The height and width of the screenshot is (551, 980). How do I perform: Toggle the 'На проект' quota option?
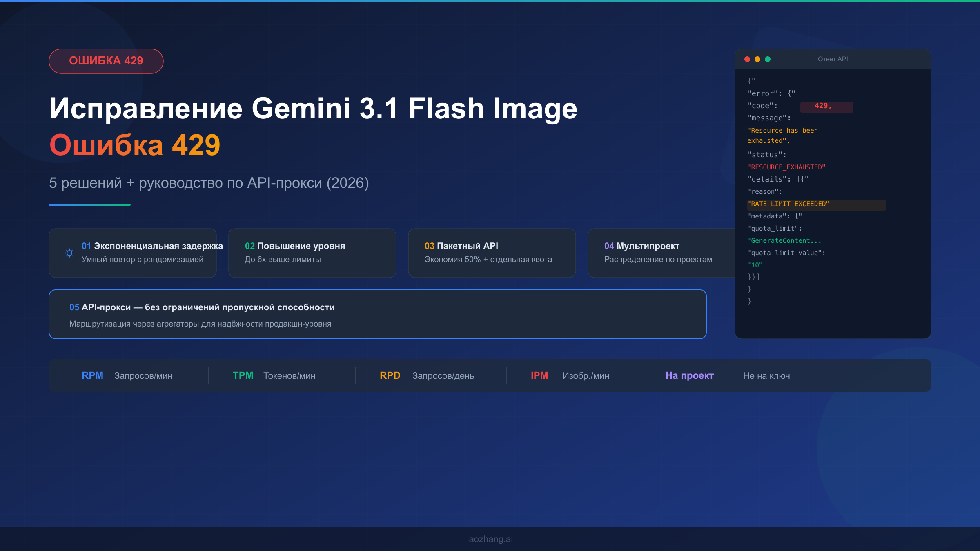[x=690, y=375]
